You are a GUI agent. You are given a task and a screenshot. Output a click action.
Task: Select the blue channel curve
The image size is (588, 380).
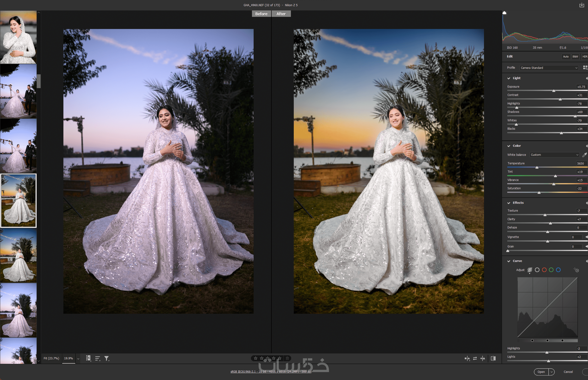[558, 270]
